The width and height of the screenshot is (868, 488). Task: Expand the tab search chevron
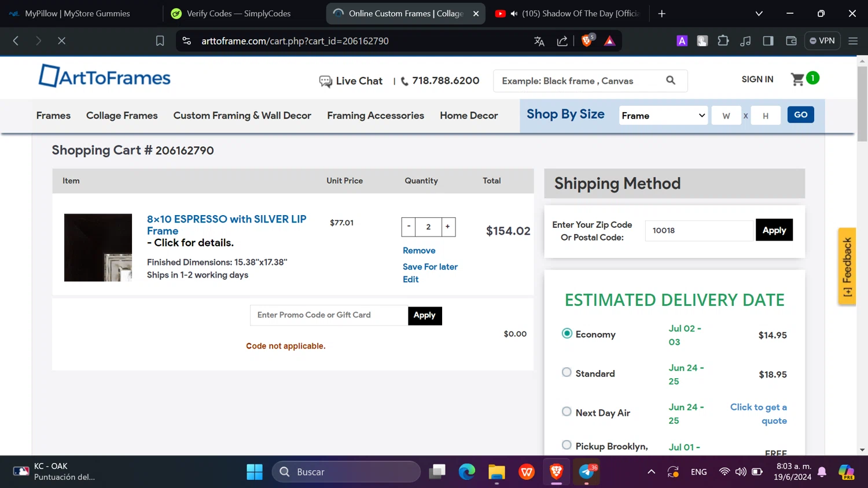(x=759, y=13)
